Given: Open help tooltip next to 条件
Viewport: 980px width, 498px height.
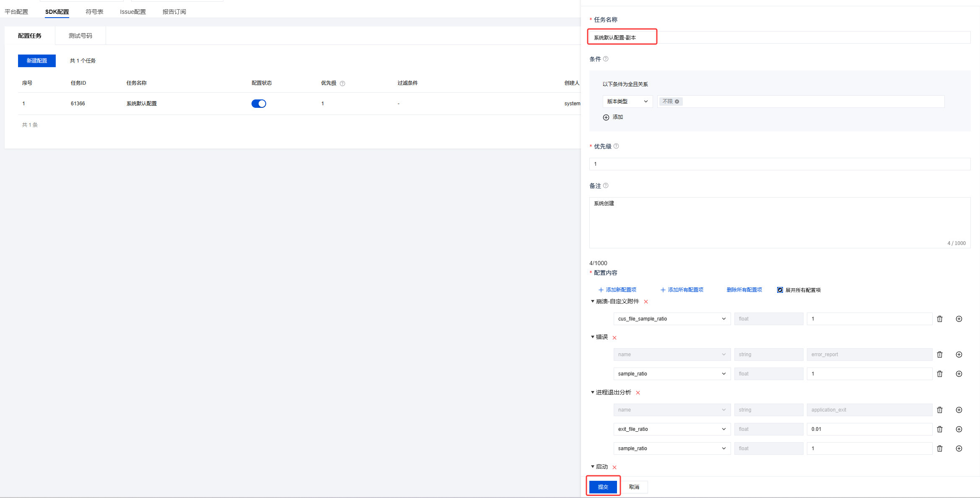Looking at the screenshot, I should (x=606, y=59).
